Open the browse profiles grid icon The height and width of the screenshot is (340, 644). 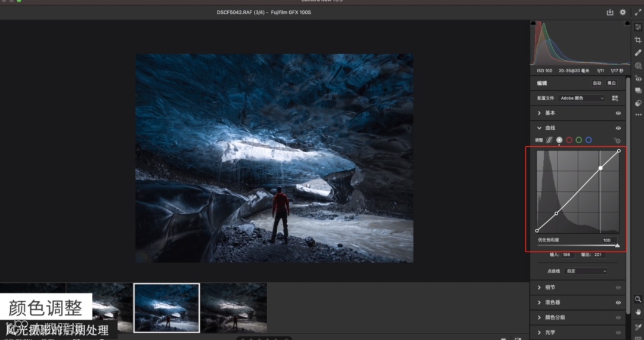[615, 98]
